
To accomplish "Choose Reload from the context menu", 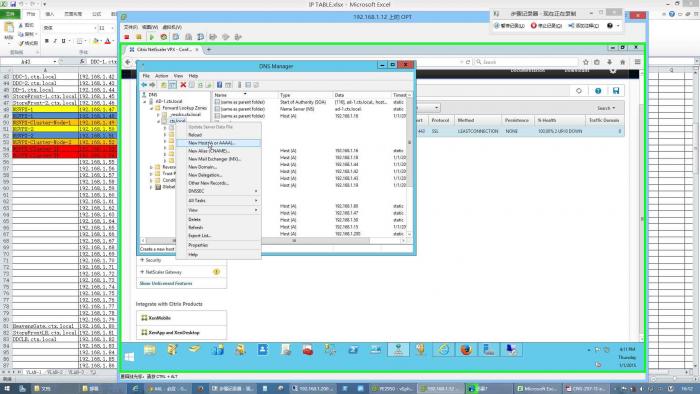I will coord(218,135).
